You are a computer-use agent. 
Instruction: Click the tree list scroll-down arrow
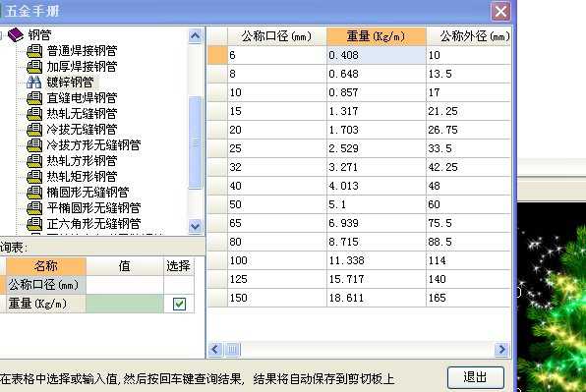tap(195, 226)
